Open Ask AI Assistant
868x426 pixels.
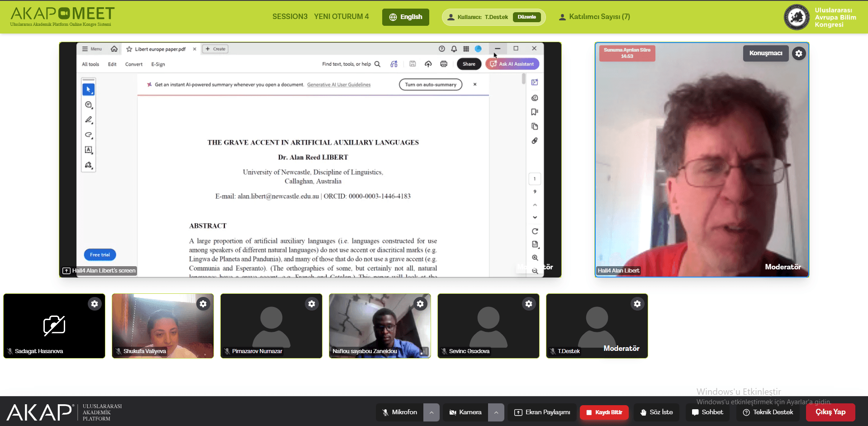512,64
